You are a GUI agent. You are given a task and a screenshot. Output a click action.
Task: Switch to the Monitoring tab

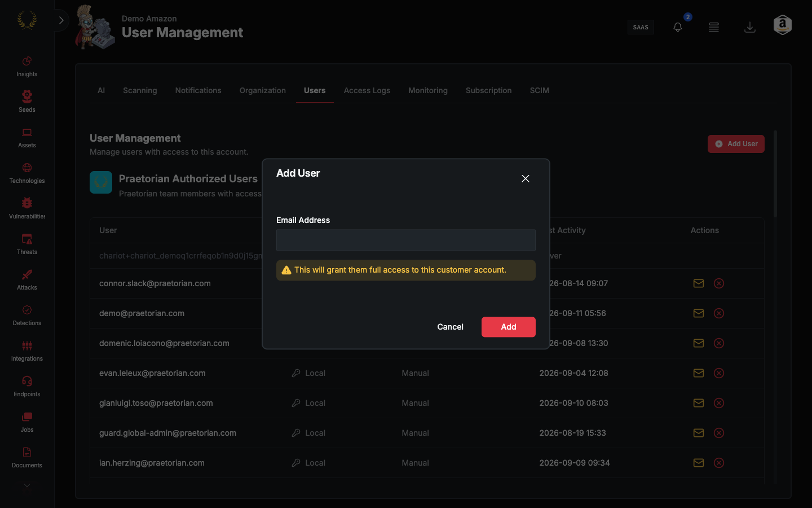point(428,90)
